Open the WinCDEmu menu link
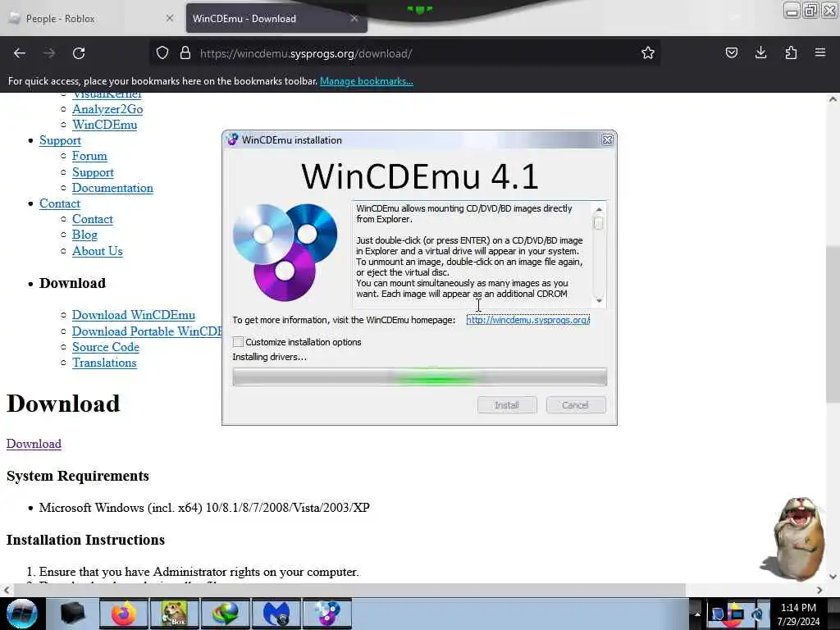 point(104,125)
